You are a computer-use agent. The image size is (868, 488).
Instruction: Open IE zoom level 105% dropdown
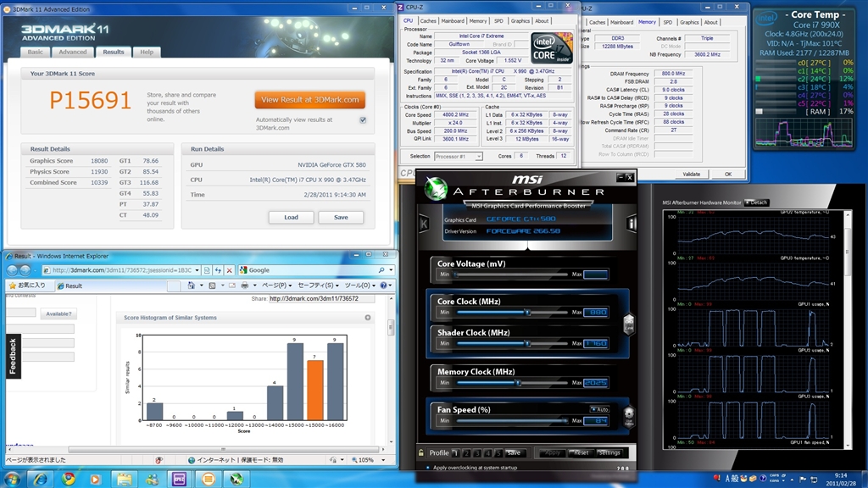point(382,460)
